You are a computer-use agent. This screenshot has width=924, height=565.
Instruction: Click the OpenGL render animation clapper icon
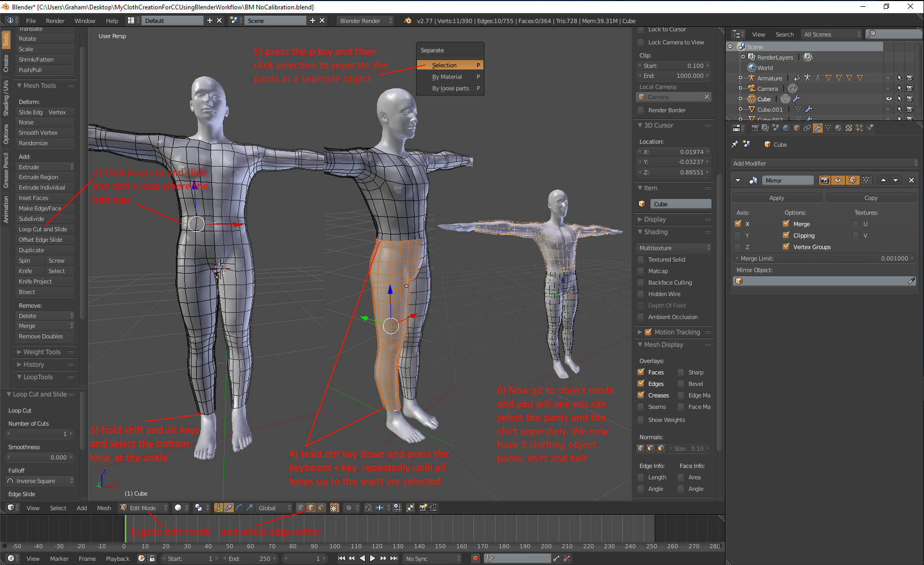coord(433,508)
